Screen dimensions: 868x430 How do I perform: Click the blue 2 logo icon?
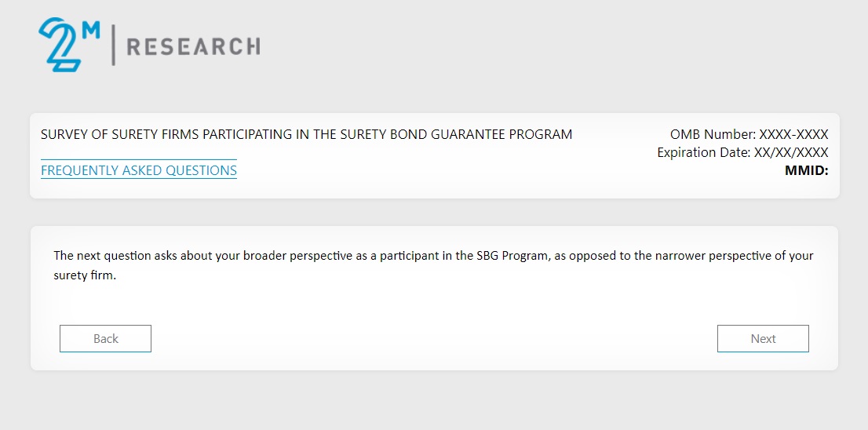58,47
